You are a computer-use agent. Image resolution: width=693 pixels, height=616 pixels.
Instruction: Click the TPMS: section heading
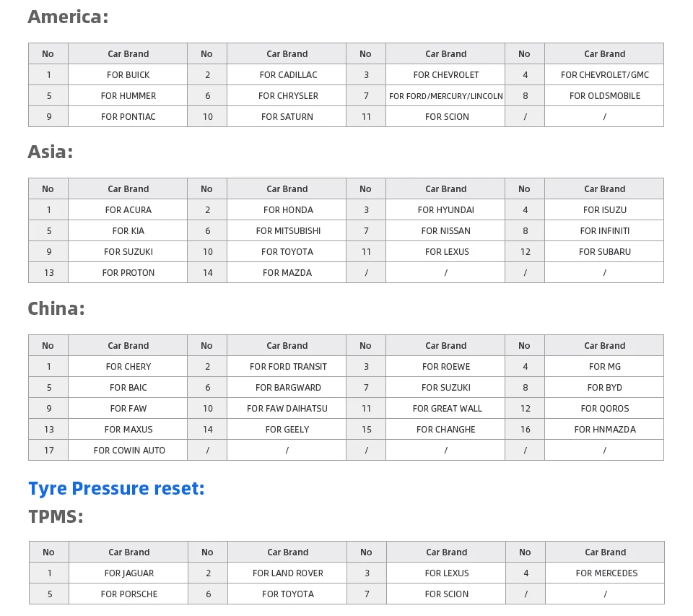(x=56, y=516)
